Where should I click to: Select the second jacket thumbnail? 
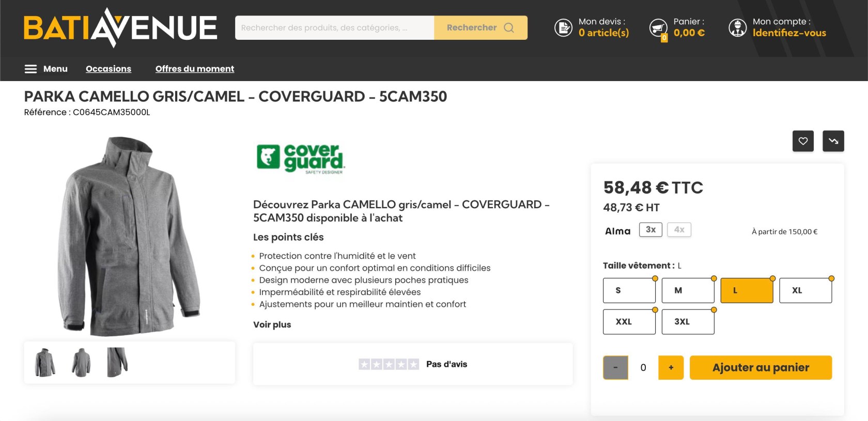[81, 362]
